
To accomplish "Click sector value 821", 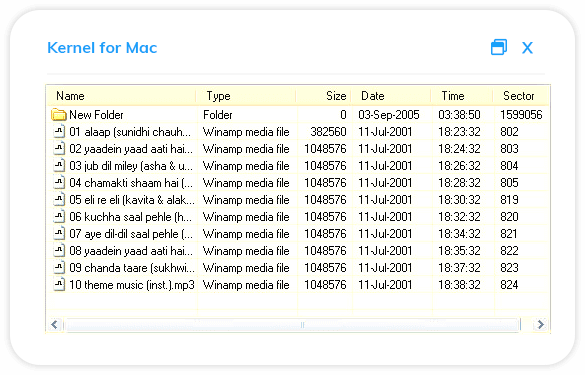I will point(509,234).
